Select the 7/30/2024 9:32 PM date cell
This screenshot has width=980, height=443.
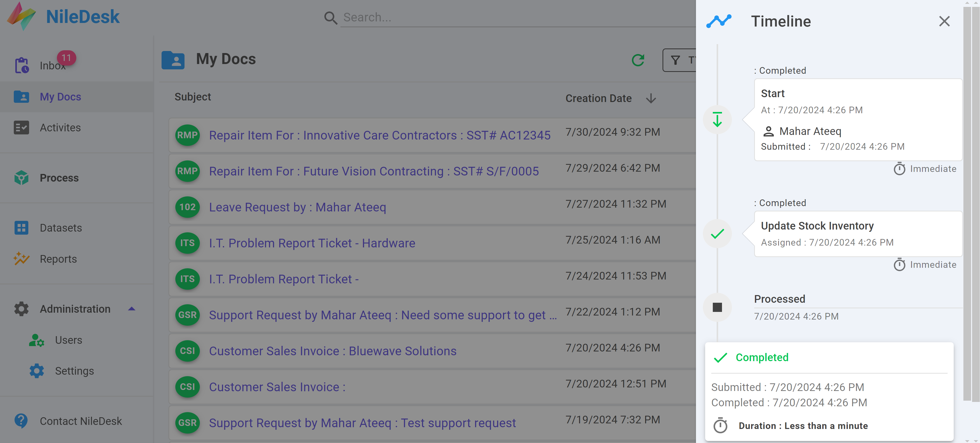coord(612,132)
